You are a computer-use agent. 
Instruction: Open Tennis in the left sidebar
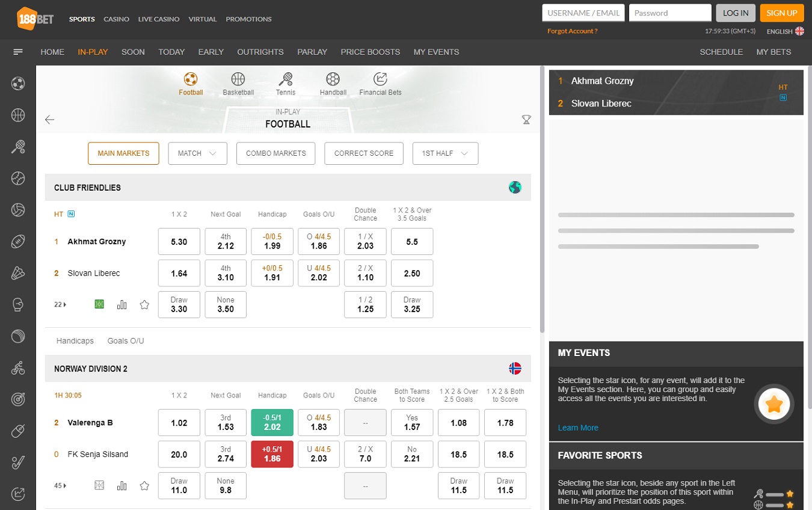[18, 146]
